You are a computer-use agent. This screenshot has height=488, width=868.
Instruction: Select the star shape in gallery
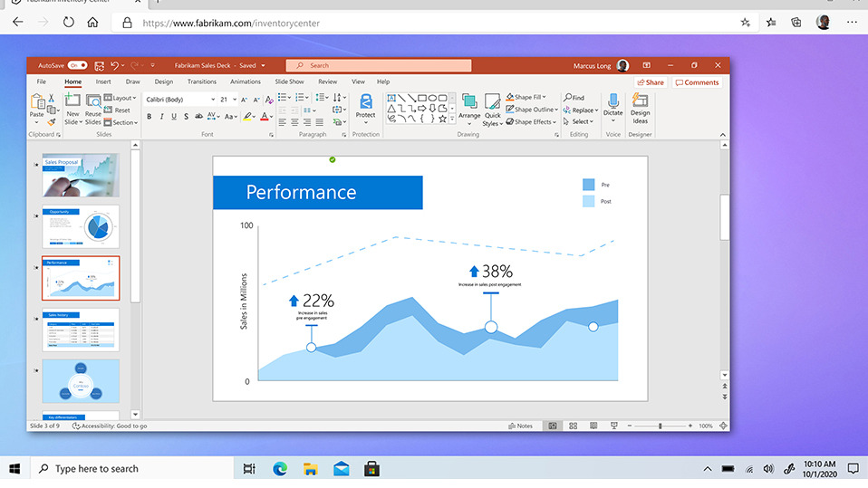pyautogui.click(x=442, y=119)
